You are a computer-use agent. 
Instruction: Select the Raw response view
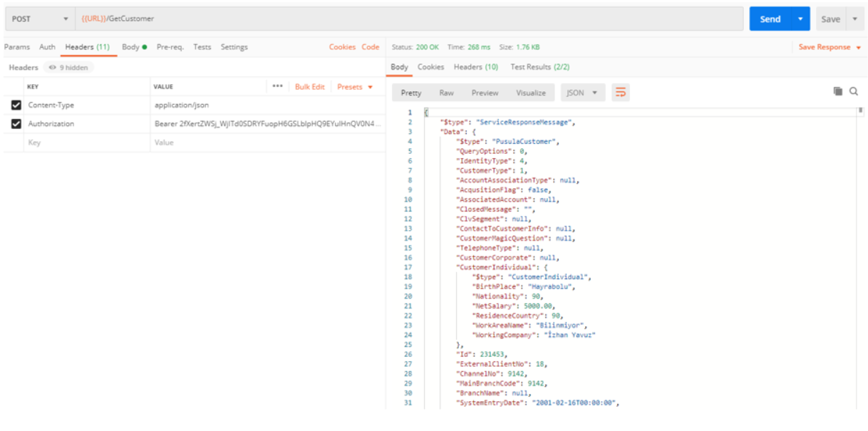pos(446,93)
